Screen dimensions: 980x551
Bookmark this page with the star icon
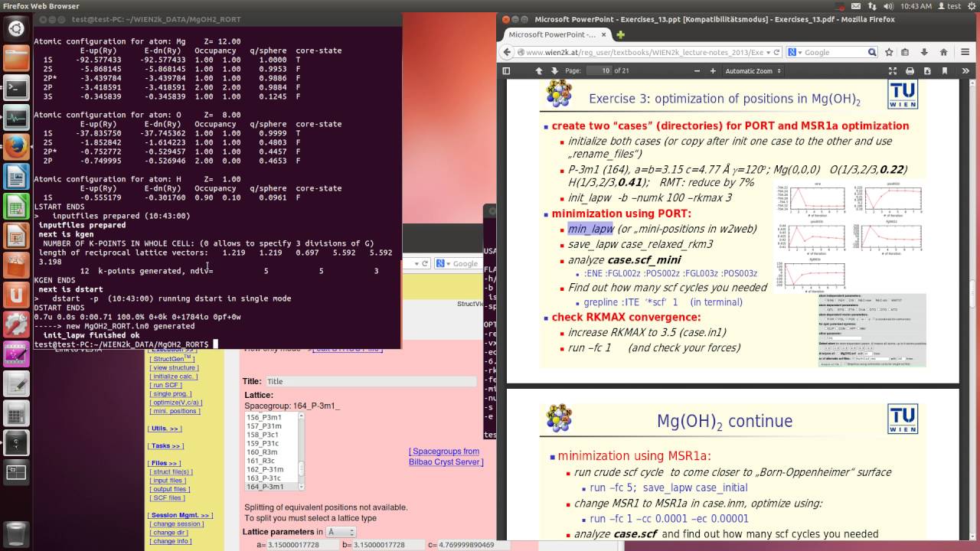pos(889,52)
